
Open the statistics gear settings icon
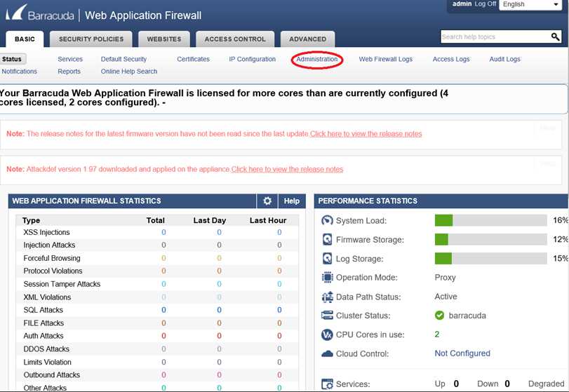(x=267, y=201)
